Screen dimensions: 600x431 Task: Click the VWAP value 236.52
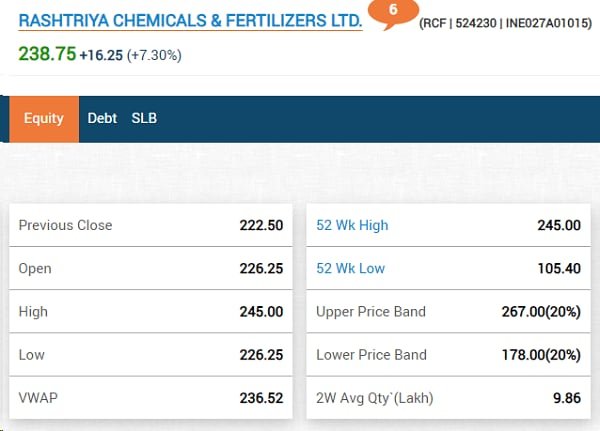tap(261, 397)
